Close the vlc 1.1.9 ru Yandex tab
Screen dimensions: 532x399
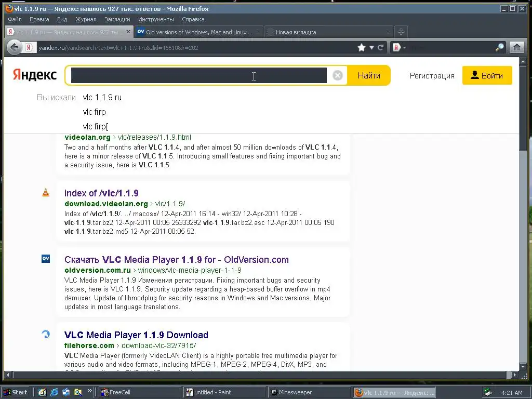pyautogui.click(x=128, y=32)
